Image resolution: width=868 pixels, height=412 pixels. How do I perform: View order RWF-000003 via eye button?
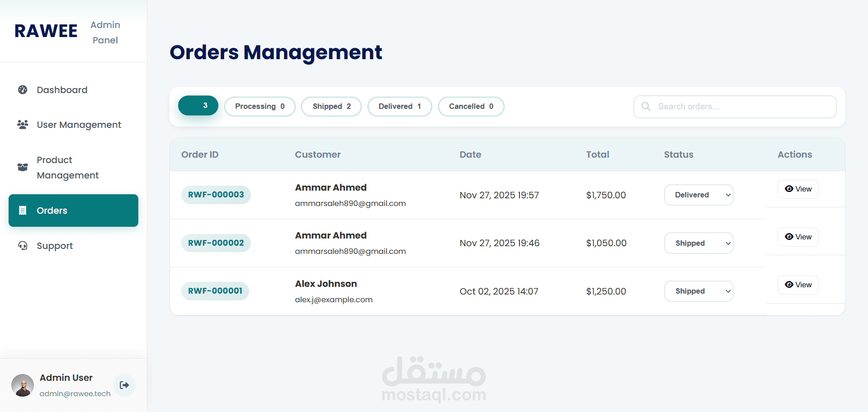(798, 189)
